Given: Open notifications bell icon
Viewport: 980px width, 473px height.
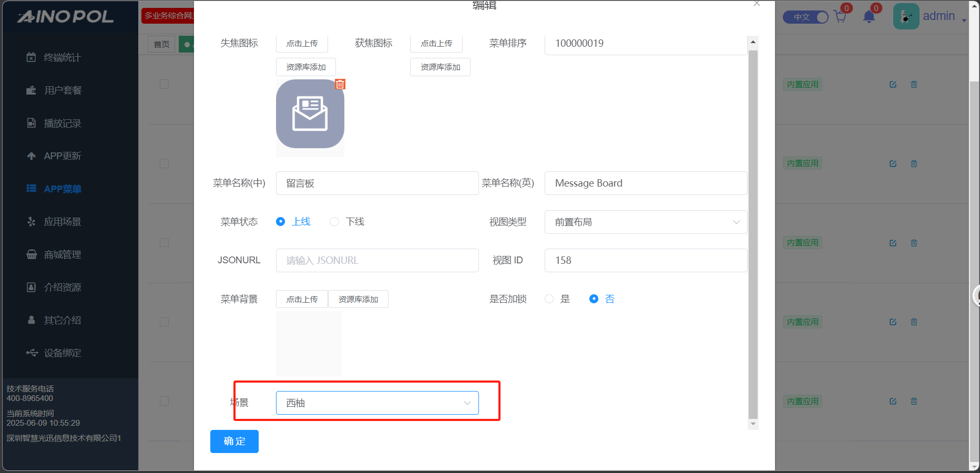Looking at the screenshot, I should 869,17.
